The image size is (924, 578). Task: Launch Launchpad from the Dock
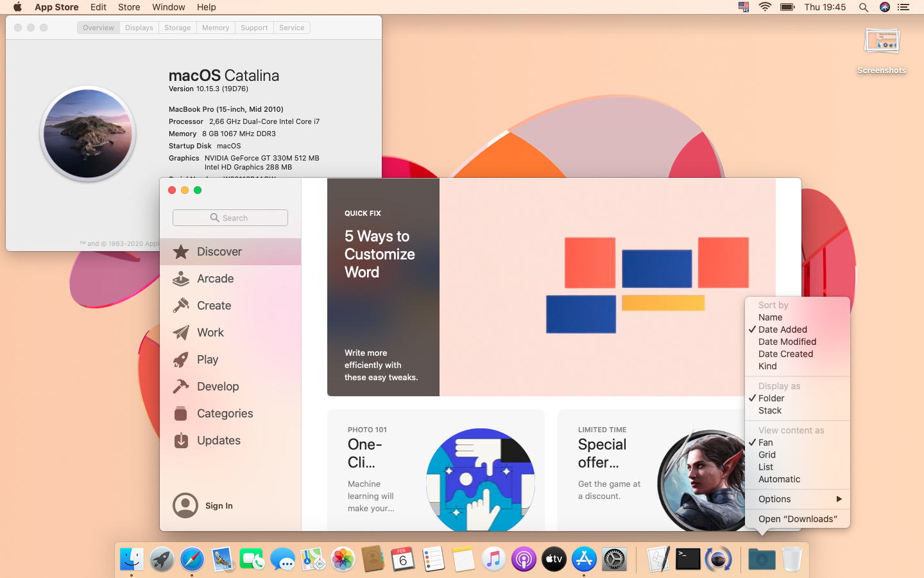pyautogui.click(x=162, y=559)
